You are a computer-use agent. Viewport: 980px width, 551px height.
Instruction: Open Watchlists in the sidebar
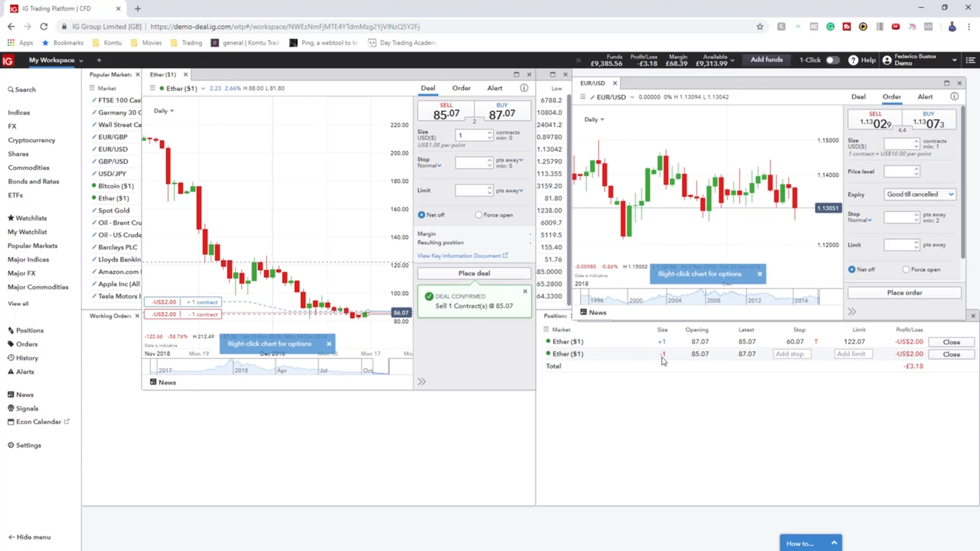point(27,218)
